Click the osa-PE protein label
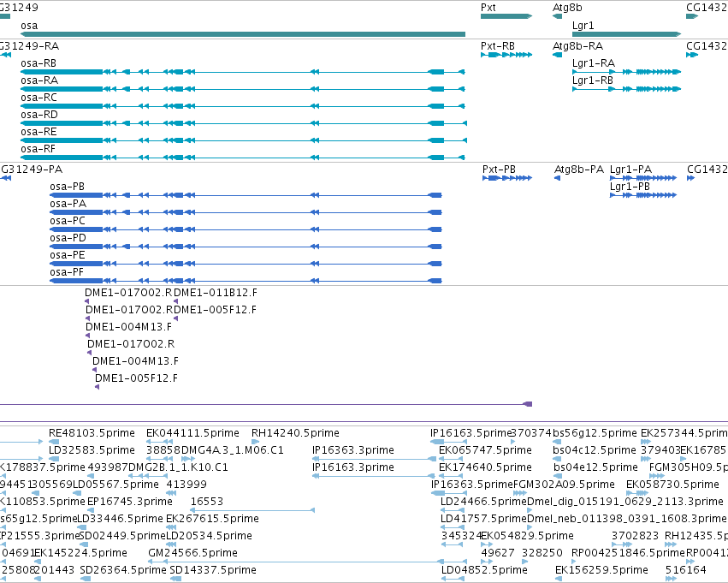Viewport: 728px width, 583px height. click(68, 255)
